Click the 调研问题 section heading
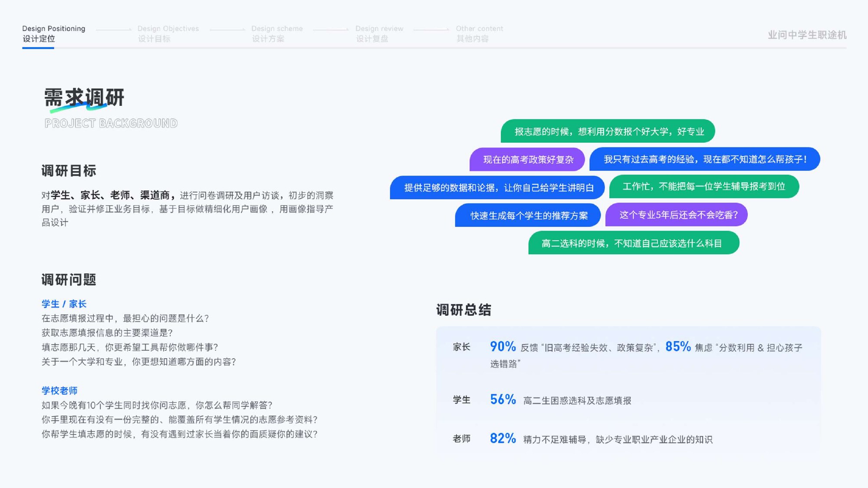The image size is (868, 488). pos(69,280)
